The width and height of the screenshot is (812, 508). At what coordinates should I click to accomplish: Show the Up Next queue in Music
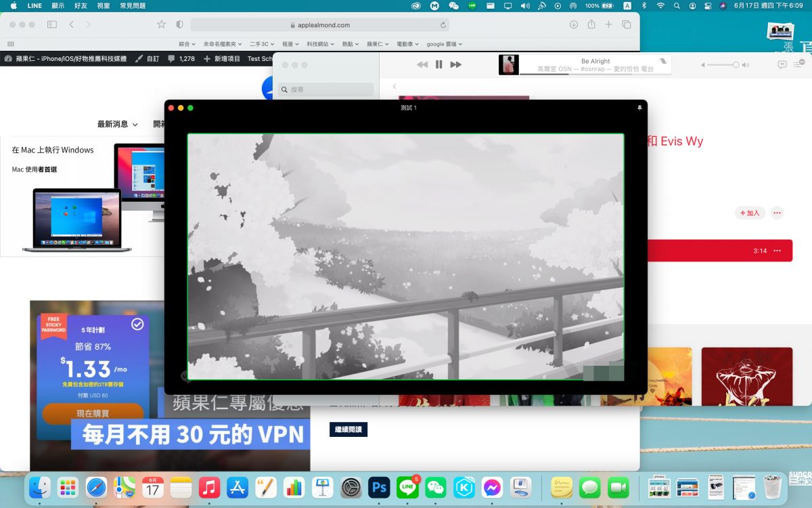tap(798, 64)
